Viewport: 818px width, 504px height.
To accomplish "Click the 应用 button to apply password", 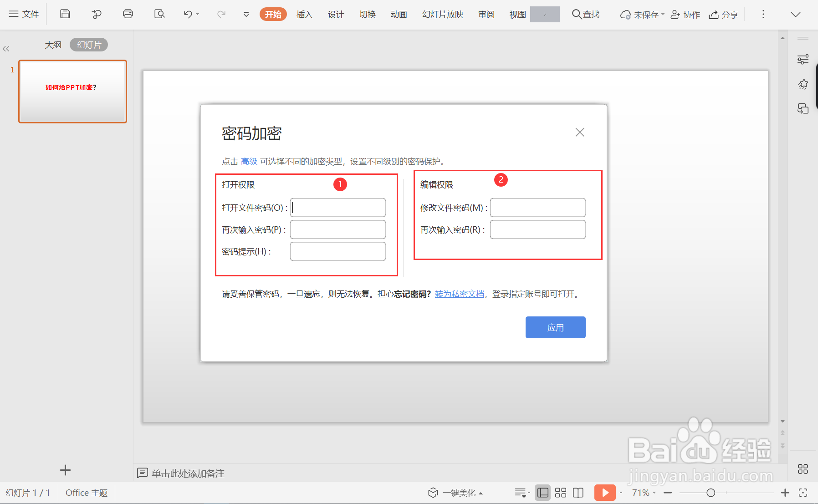I will click(x=555, y=327).
